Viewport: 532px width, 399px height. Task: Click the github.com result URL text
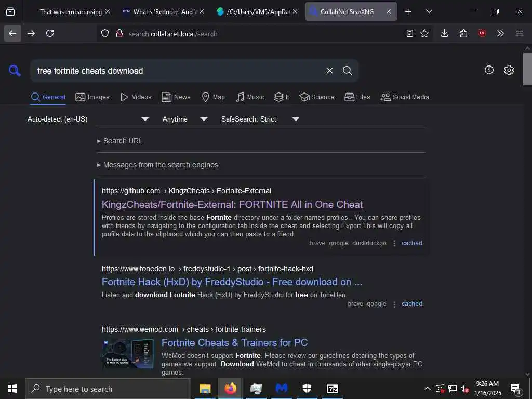click(x=187, y=191)
